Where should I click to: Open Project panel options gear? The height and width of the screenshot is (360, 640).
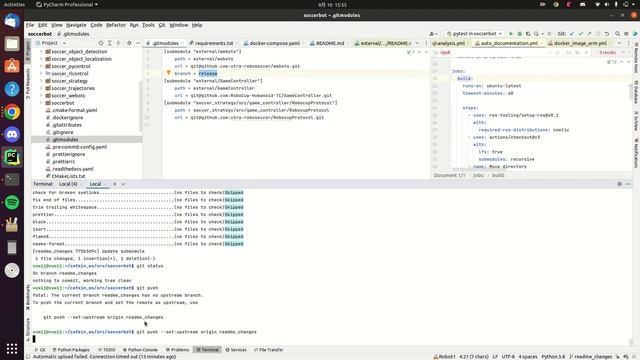(x=129, y=43)
